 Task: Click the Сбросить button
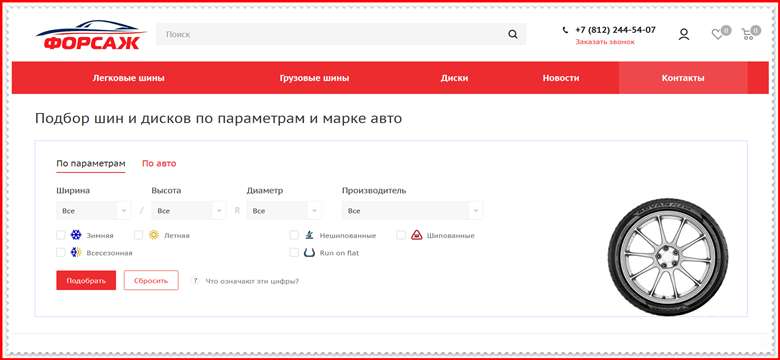151,280
